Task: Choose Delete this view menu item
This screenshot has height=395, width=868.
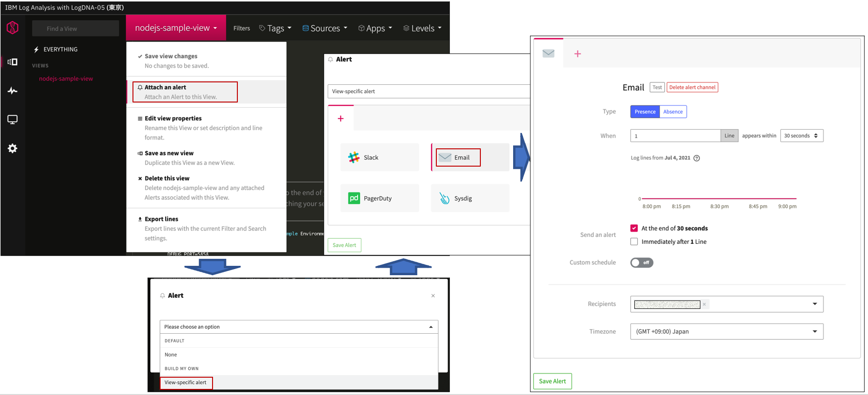Action: point(206,188)
